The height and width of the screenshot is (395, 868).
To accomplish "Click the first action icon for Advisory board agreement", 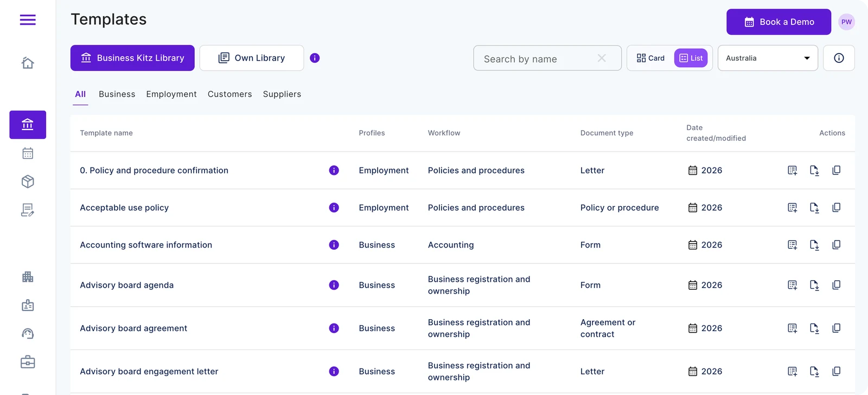I will pyautogui.click(x=793, y=328).
